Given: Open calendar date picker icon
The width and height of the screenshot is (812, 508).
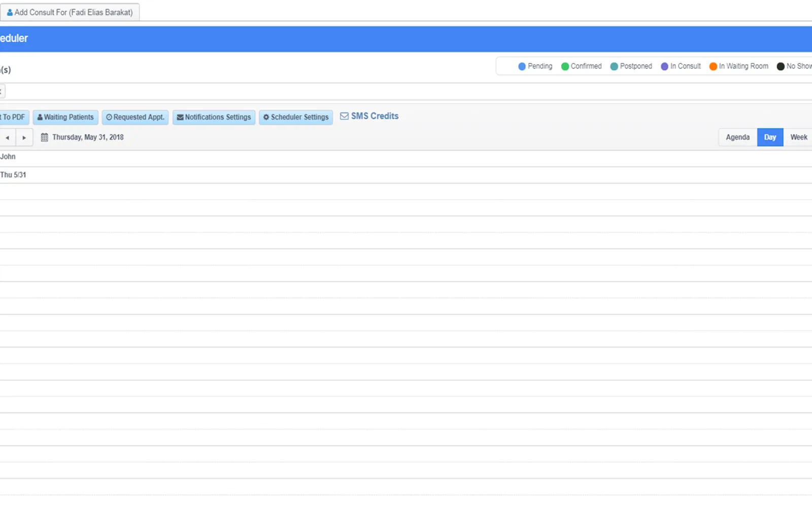Looking at the screenshot, I should point(45,137).
